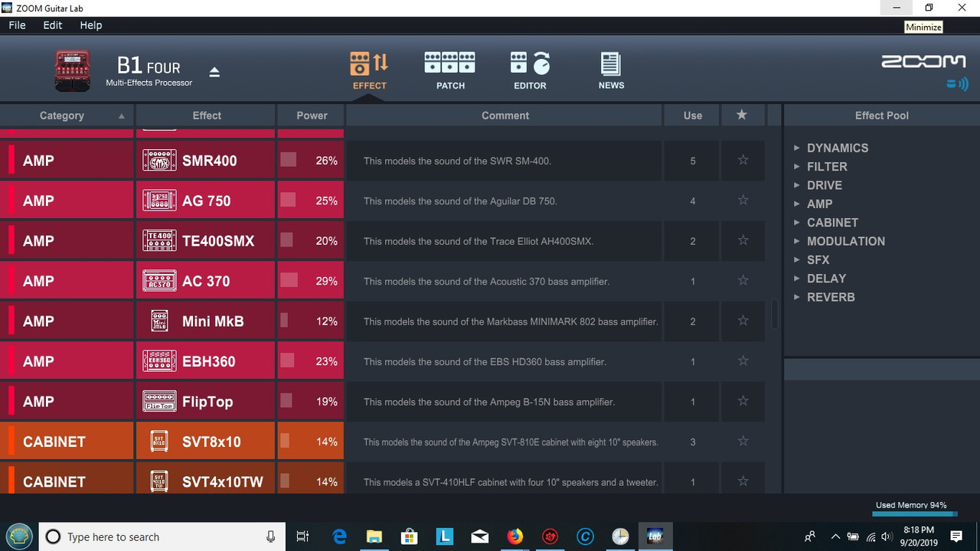Expand REVERB in Effect Pool
Image resolution: width=980 pixels, height=551 pixels.
click(x=797, y=297)
